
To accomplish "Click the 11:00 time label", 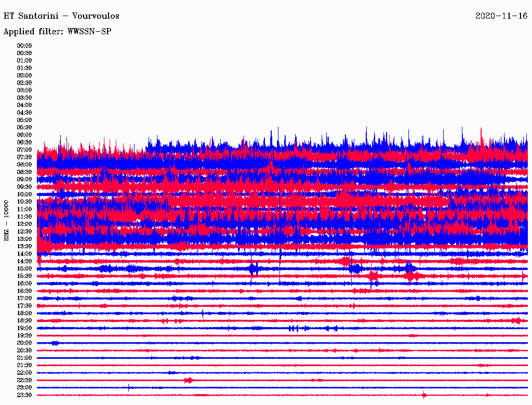I will pyautogui.click(x=24, y=209).
